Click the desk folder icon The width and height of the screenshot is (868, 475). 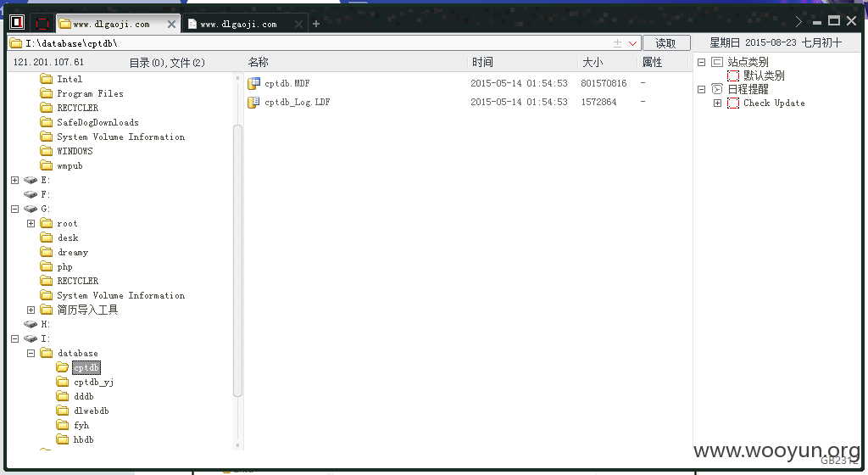coord(47,237)
